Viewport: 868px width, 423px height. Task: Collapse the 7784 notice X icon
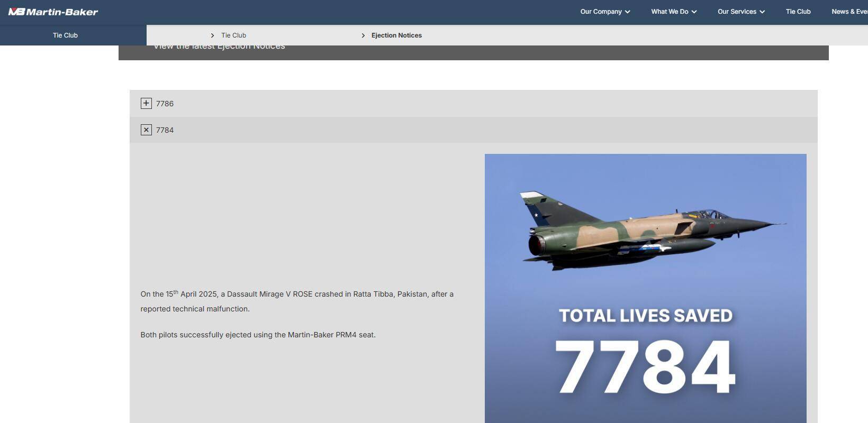coord(146,130)
